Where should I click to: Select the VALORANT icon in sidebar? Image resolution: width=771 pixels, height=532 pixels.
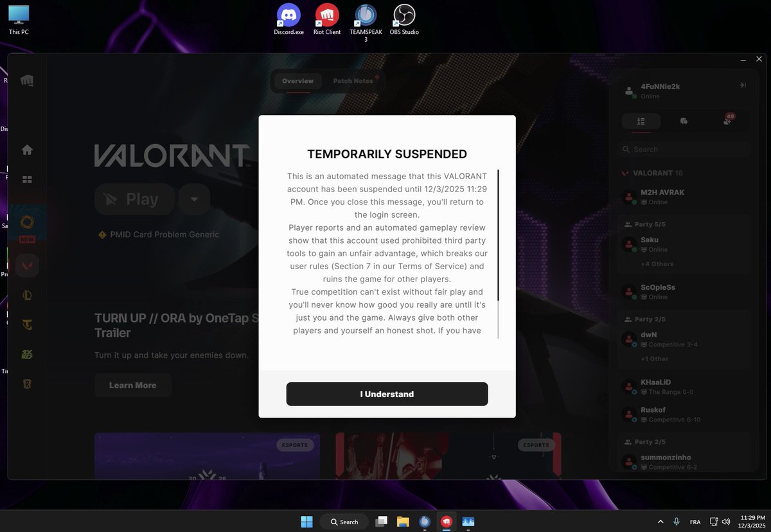tap(27, 265)
